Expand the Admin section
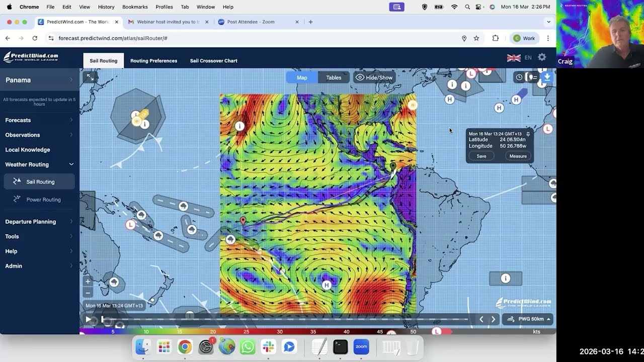This screenshot has width=644, height=362. [x=39, y=266]
